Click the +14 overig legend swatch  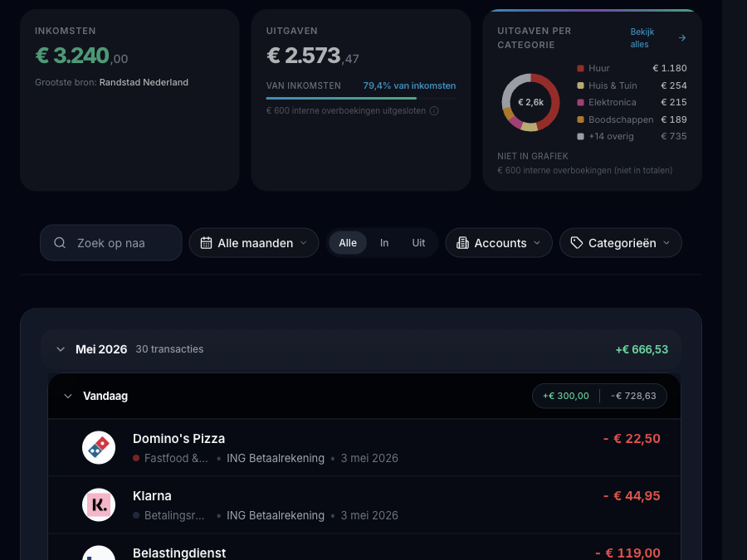580,137
